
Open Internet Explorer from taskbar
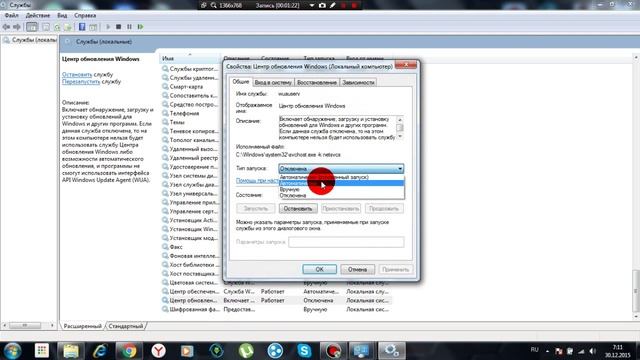pyautogui.click(x=100, y=351)
